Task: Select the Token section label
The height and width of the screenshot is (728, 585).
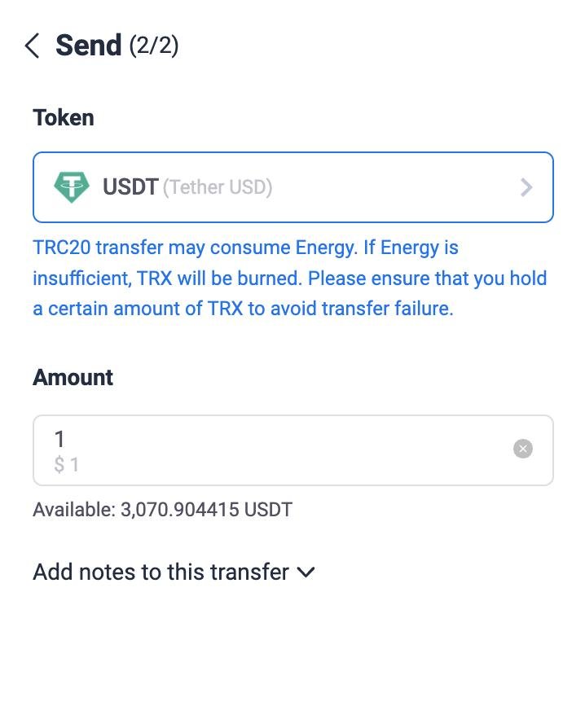Action: (x=63, y=117)
